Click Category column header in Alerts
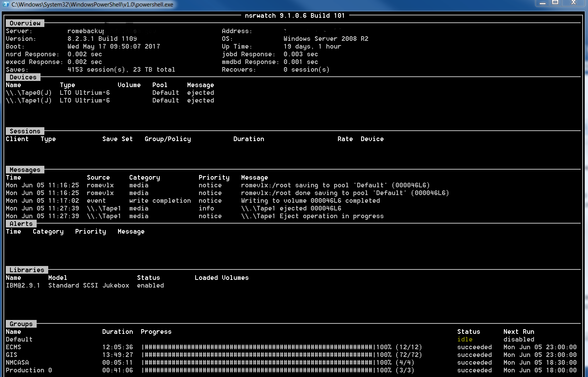Viewport: 588px width, 377px height. coord(48,231)
